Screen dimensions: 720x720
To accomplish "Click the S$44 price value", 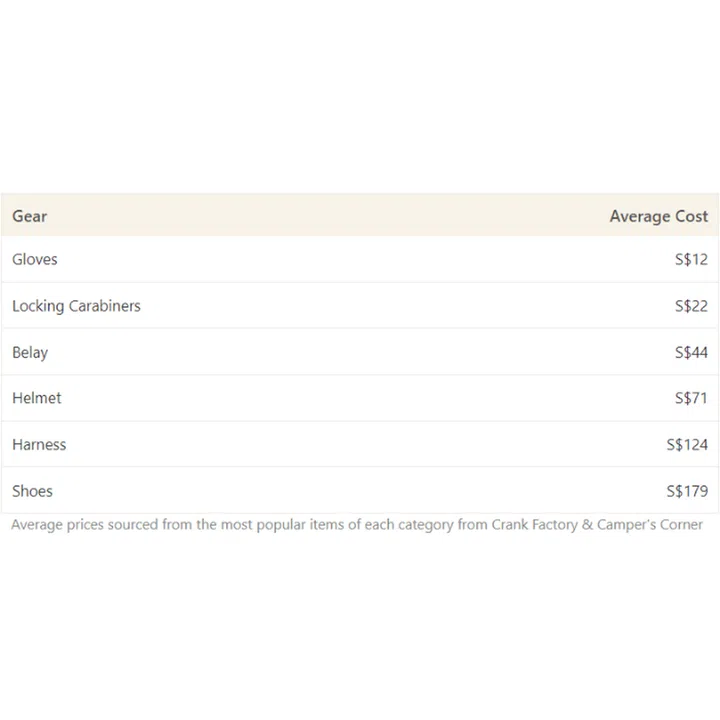I will click(x=691, y=352).
